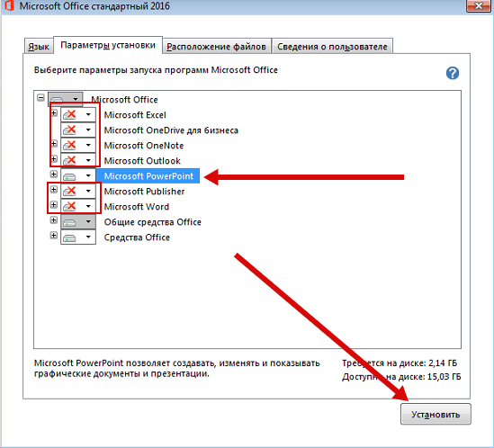Select Microsoft Excel in the tree
The image size is (494, 448).
135,115
